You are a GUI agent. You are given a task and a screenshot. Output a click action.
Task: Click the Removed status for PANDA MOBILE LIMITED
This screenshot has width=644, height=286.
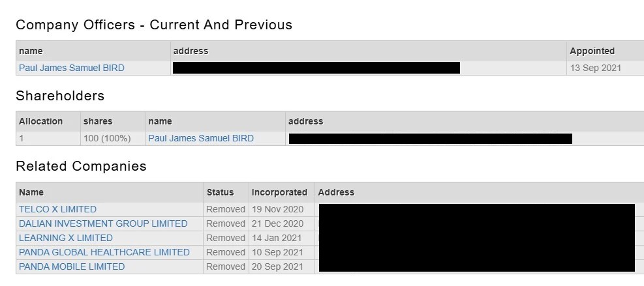click(x=226, y=266)
